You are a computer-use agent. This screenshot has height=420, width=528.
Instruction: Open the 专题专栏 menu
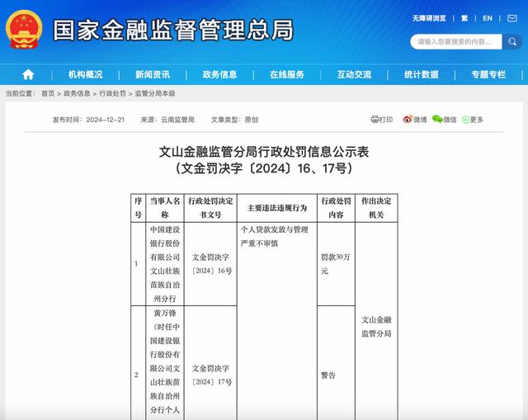click(488, 74)
